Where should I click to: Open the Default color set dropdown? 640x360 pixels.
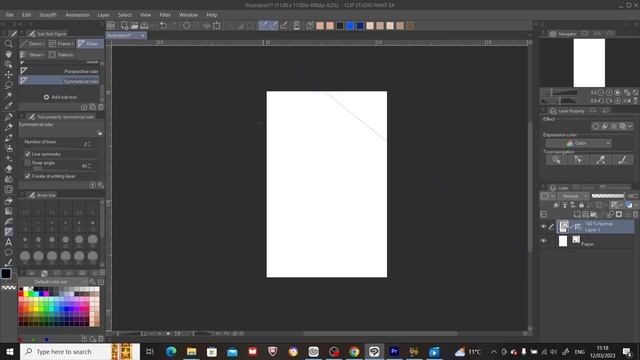[x=53, y=282]
